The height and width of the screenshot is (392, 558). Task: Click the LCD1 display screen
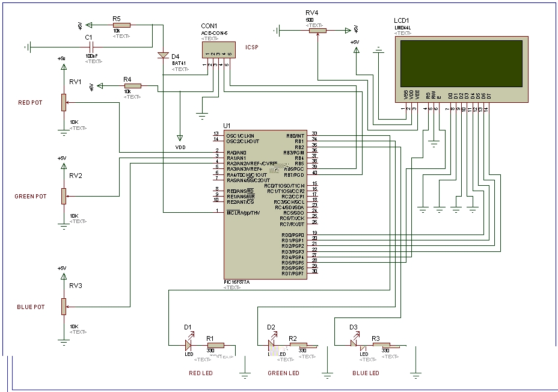(461, 64)
